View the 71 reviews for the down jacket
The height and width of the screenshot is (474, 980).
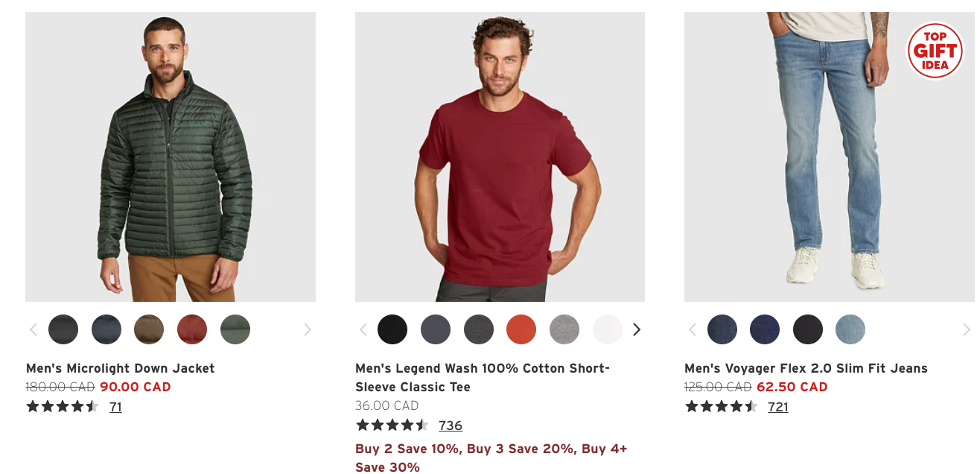coord(115,407)
